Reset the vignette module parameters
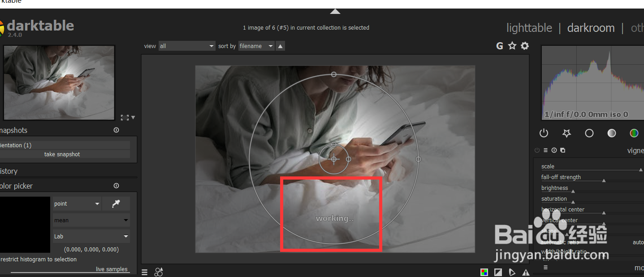Screen dimensions: 644x277 click(x=554, y=150)
